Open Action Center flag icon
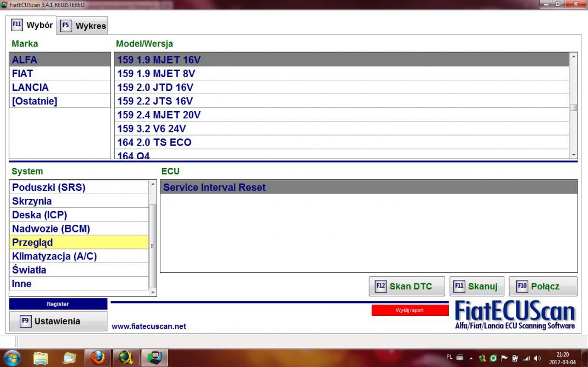The height and width of the screenshot is (367, 588). (x=504, y=358)
